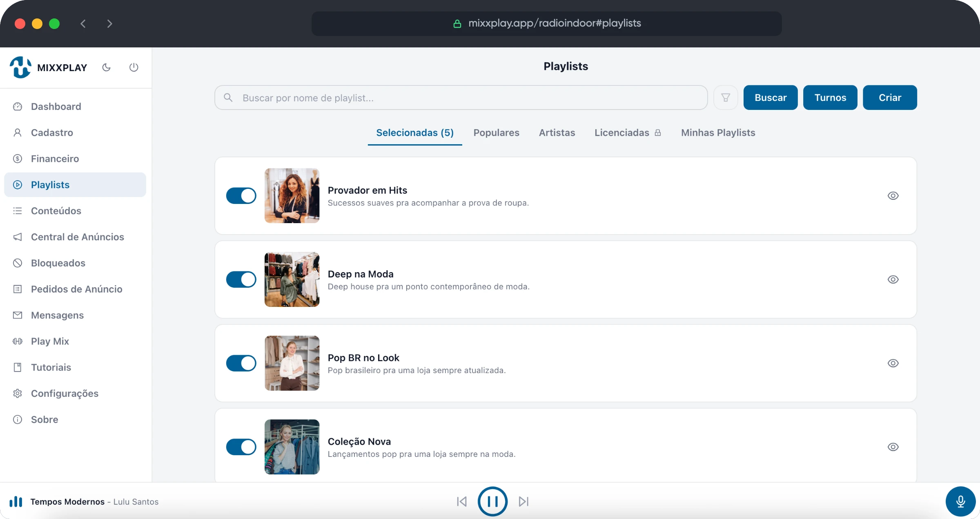Toggle off Pop BR no Look playlist

(241, 363)
